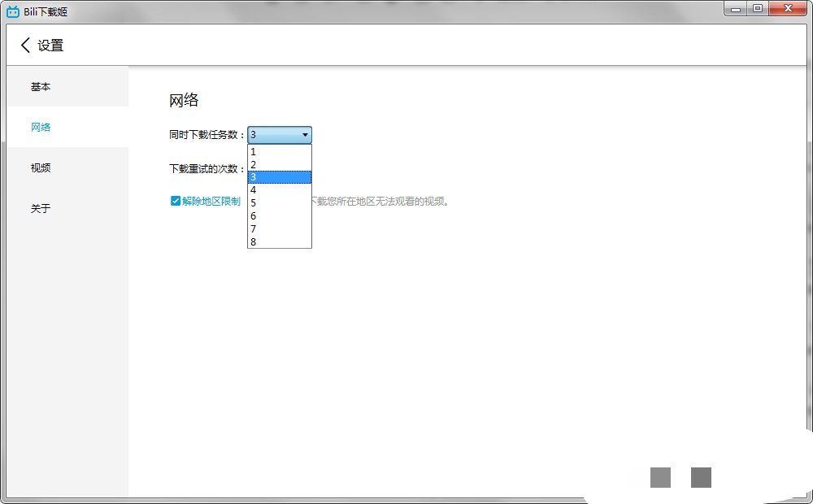Click the Bili下载姬 app icon in title bar
The height and width of the screenshot is (504, 813).
13,11
